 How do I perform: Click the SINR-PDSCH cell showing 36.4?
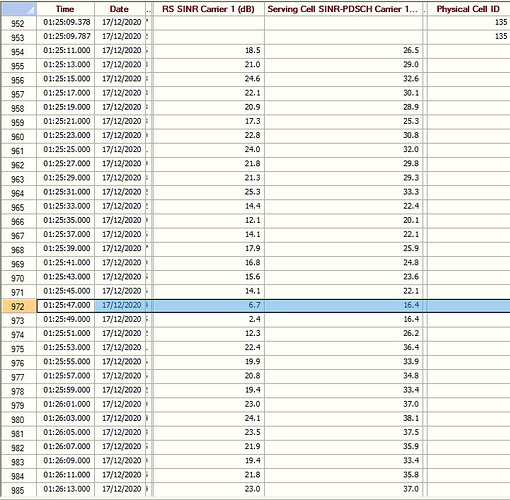coord(344,348)
